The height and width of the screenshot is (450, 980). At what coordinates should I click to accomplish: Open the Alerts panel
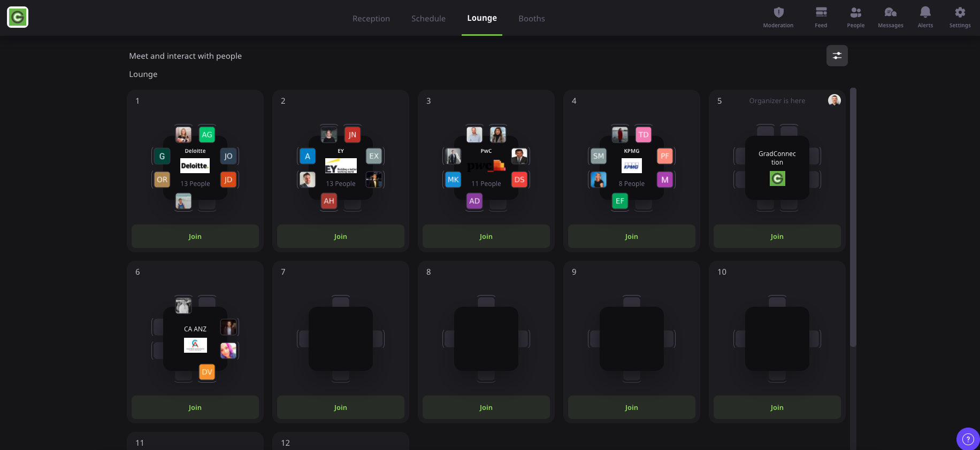925,18
